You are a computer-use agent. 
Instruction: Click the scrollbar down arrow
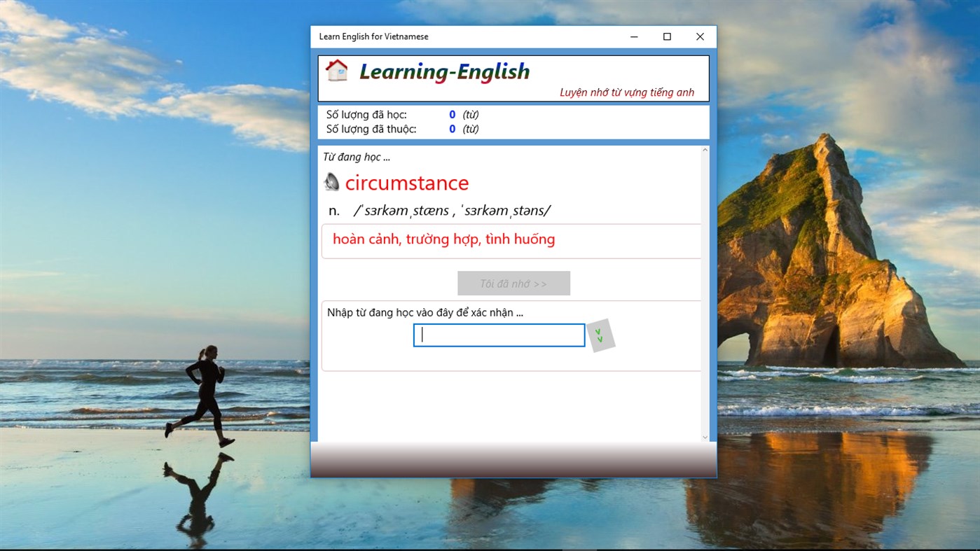[705, 436]
